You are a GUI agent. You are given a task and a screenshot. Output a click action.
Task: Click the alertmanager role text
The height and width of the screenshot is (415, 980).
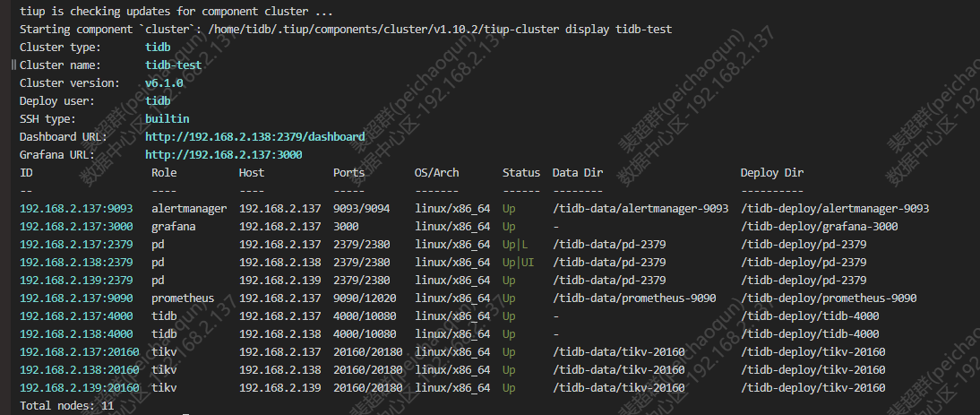point(188,208)
